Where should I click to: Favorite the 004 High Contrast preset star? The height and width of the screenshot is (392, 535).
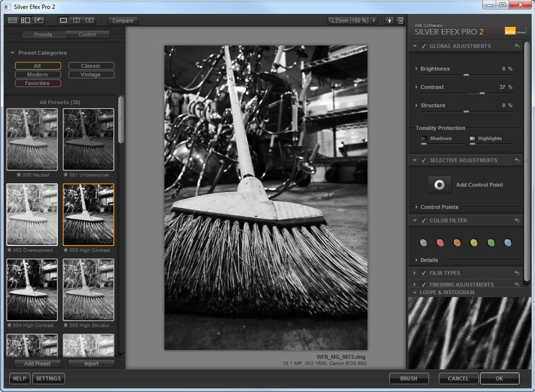click(9, 325)
